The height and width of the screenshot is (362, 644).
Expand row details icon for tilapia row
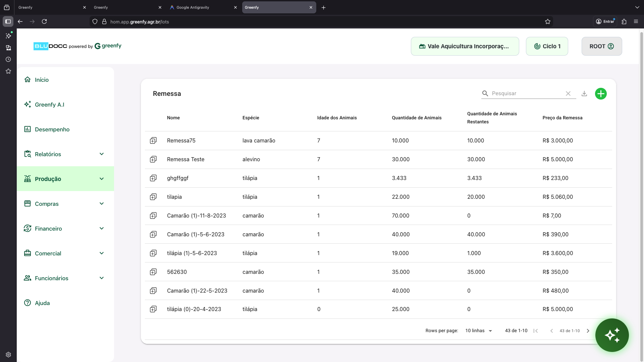[x=153, y=197]
